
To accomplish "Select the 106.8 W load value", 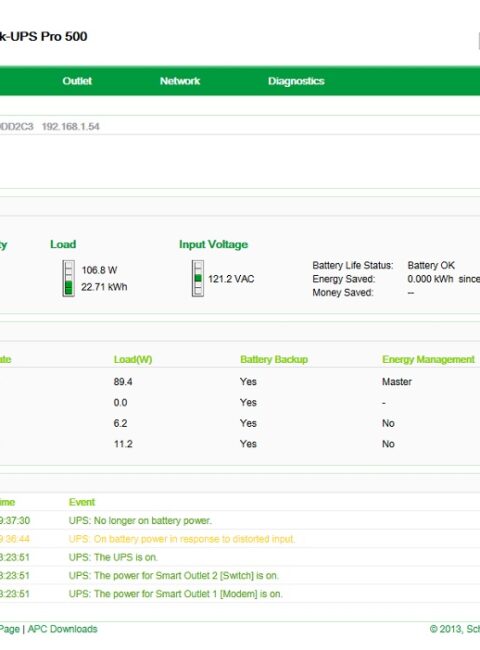I will point(99,270).
